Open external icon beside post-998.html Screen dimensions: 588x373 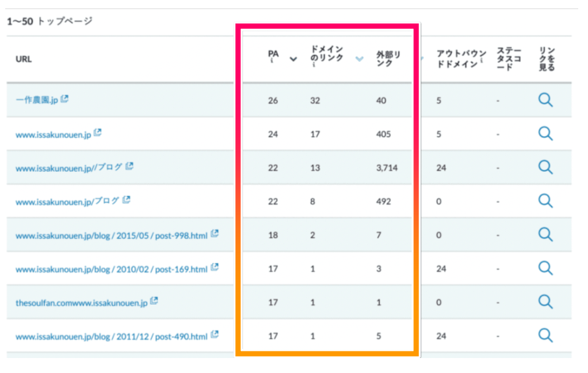click(214, 233)
